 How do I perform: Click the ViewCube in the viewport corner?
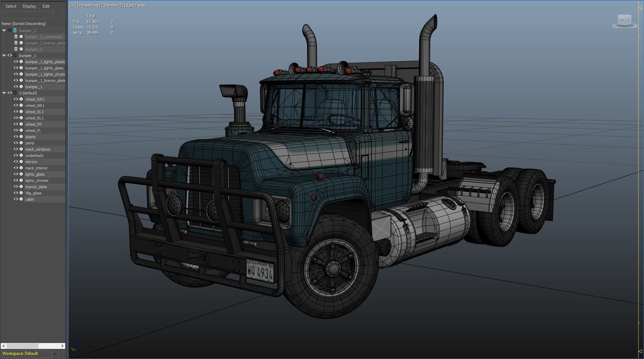click(625, 21)
